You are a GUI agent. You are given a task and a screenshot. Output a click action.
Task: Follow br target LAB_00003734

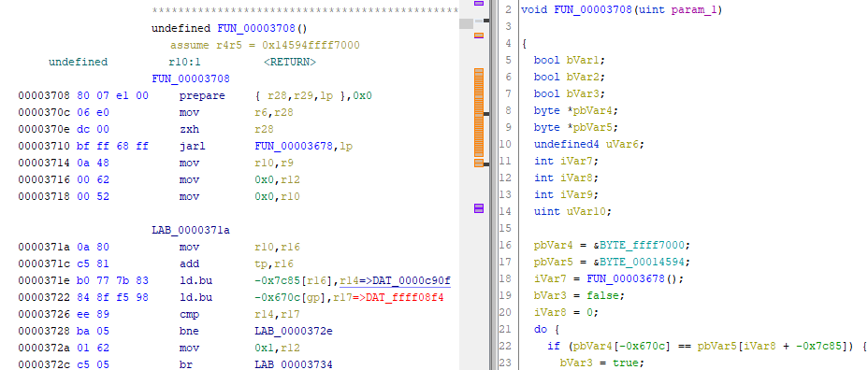[293, 365]
